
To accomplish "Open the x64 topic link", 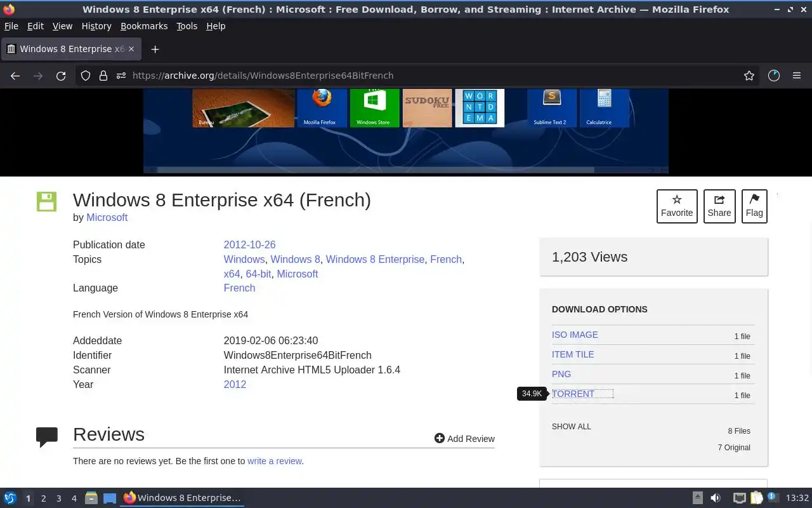I will click(232, 274).
